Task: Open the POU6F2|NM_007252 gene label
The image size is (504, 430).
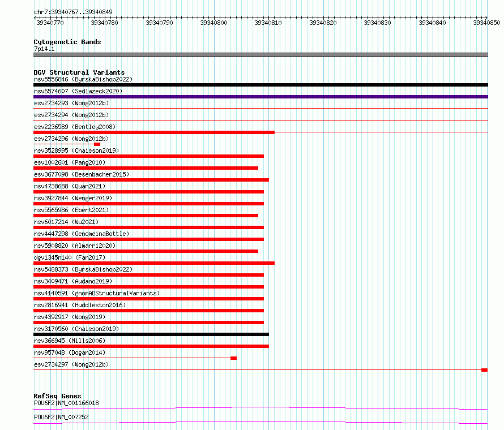Action: (61, 417)
